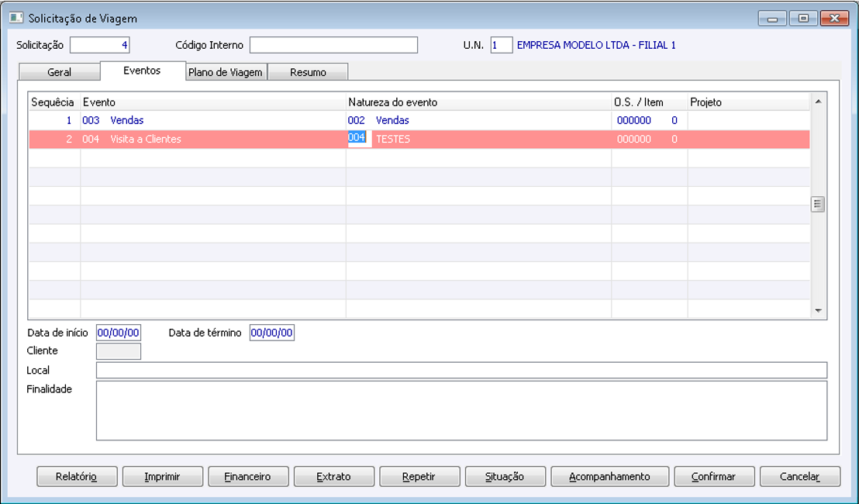The height and width of the screenshot is (504, 859).
Task: Click the Código Interno input field
Action: click(333, 45)
